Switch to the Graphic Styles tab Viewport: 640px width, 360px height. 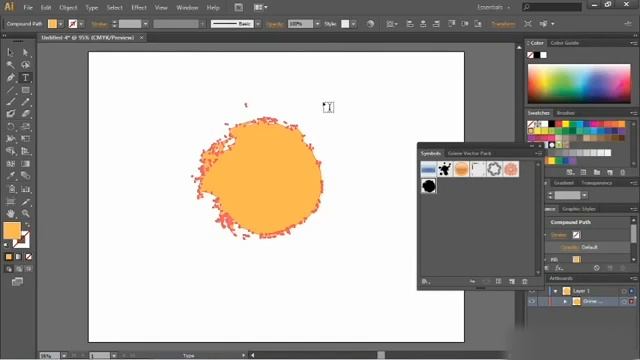(x=579, y=209)
